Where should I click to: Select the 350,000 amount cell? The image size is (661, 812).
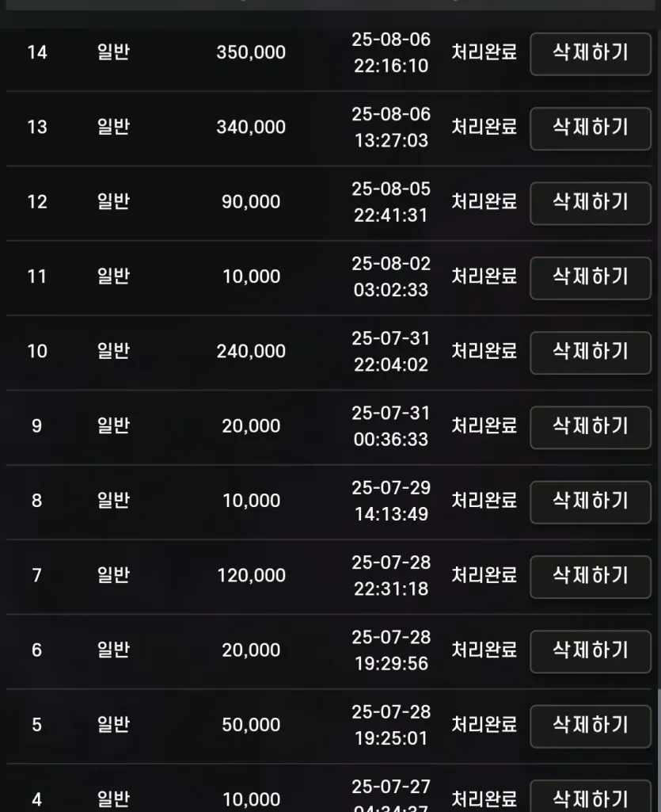click(x=251, y=52)
